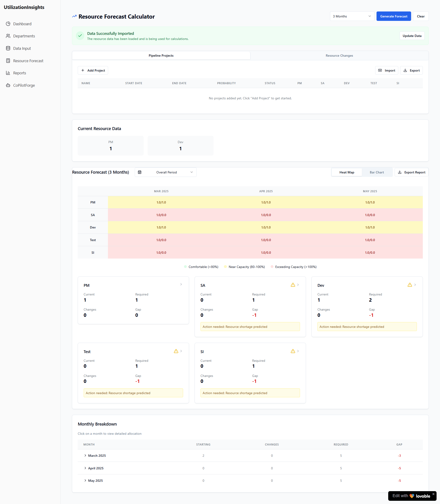Screen dimensions: 440x504
Task: Switch view to Heat Map
Action: click(346, 172)
